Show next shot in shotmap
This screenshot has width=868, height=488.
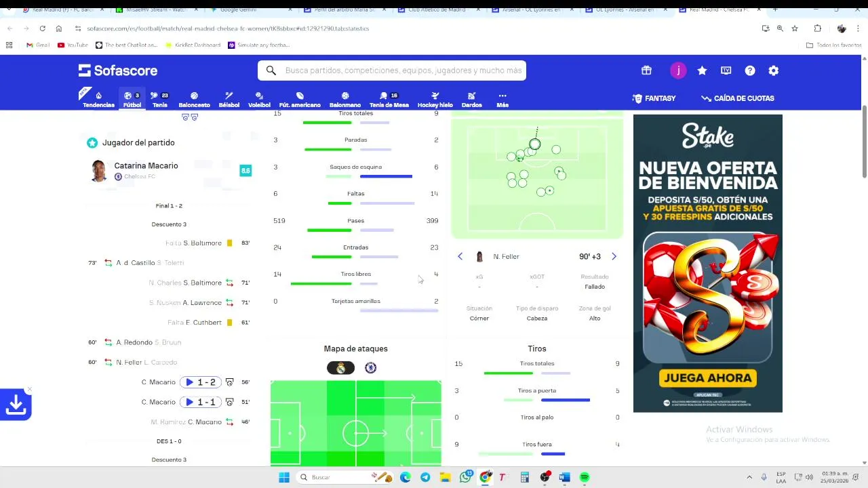coord(614,256)
